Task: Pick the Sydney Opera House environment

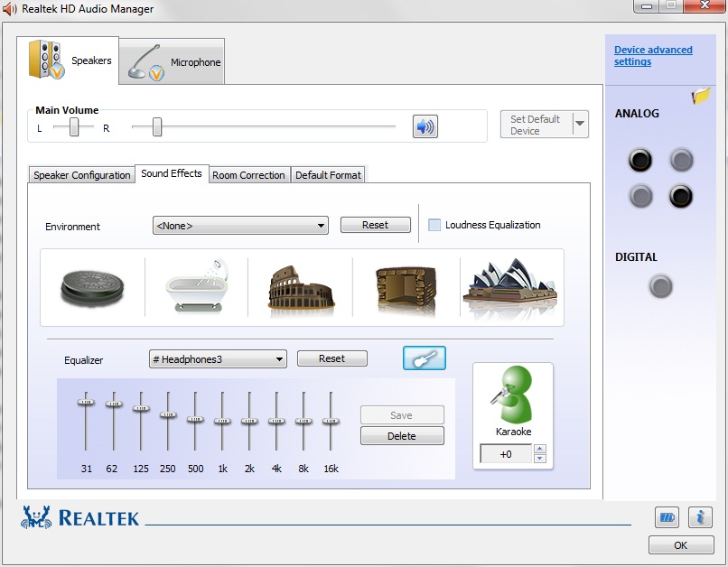Action: click(510, 286)
